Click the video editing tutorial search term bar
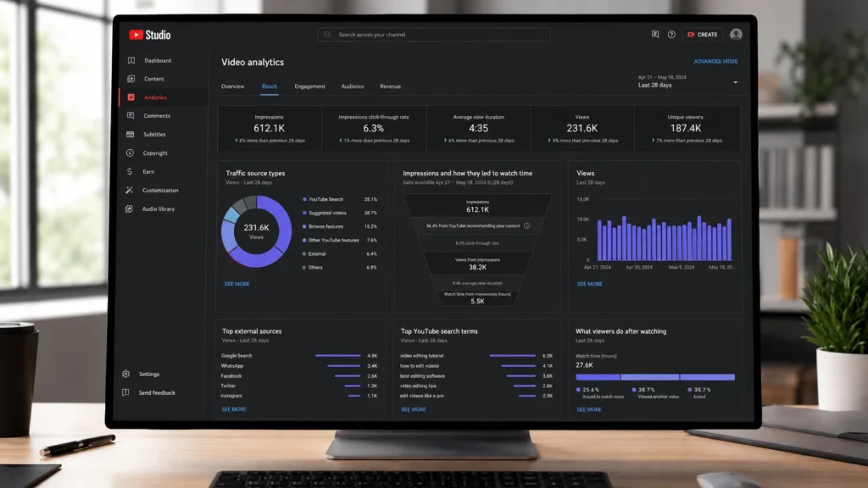Image resolution: width=868 pixels, height=488 pixels. [x=513, y=356]
